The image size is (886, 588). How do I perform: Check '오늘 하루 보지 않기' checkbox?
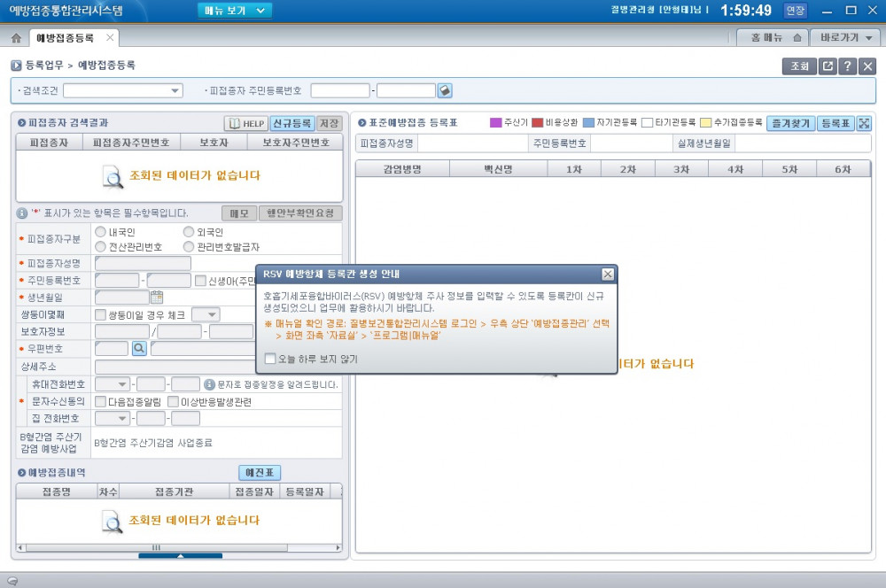tap(270, 359)
